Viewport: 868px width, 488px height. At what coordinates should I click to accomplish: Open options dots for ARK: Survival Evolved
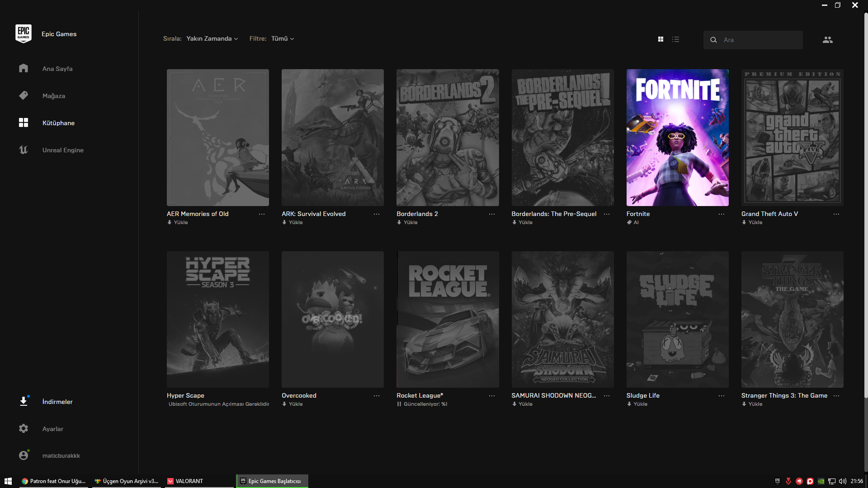(377, 214)
